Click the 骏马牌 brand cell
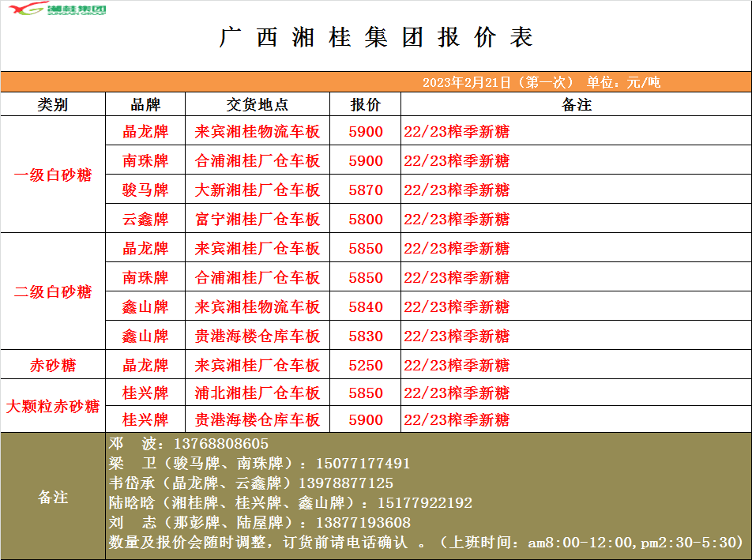 (x=145, y=190)
